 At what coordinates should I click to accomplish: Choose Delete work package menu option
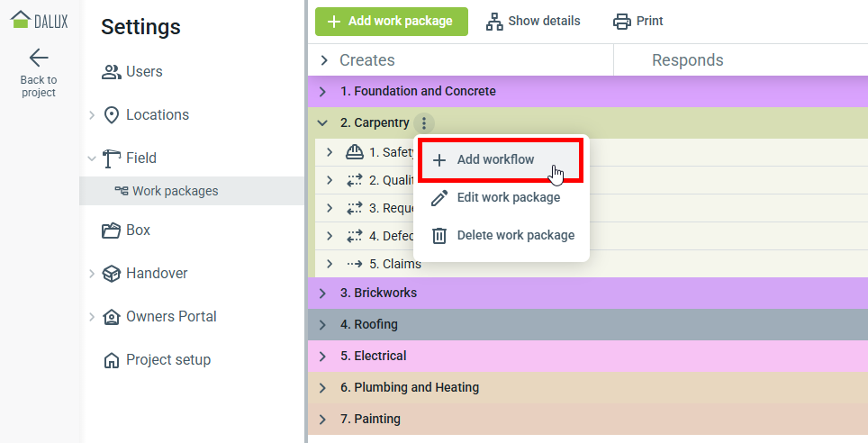[515, 236]
